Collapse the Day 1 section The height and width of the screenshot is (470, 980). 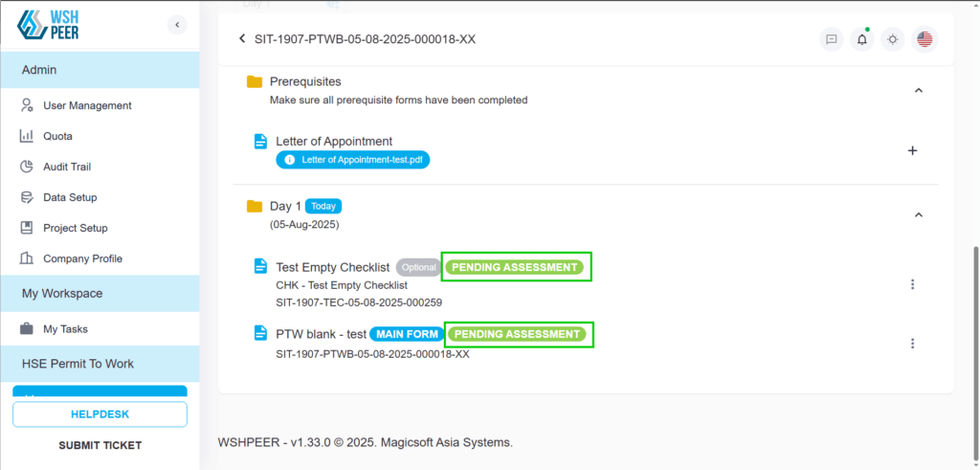[918, 215]
